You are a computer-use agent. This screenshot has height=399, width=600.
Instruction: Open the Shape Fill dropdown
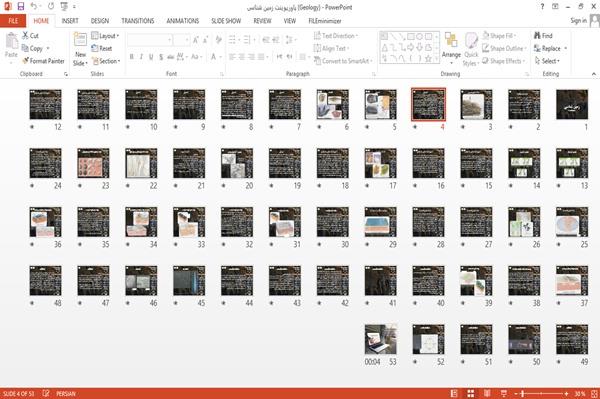pyautogui.click(x=499, y=36)
